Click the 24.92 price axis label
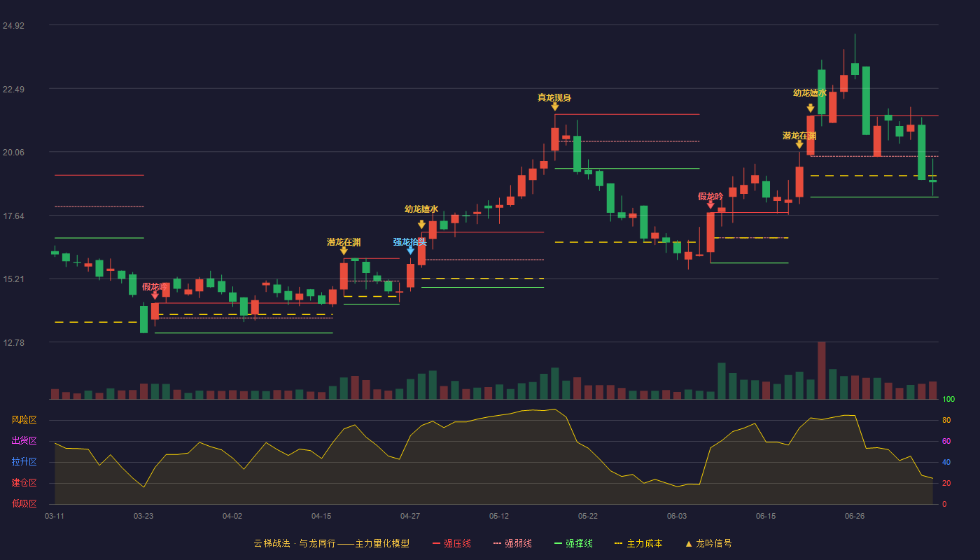Image resolution: width=980 pixels, height=560 pixels. (x=13, y=26)
